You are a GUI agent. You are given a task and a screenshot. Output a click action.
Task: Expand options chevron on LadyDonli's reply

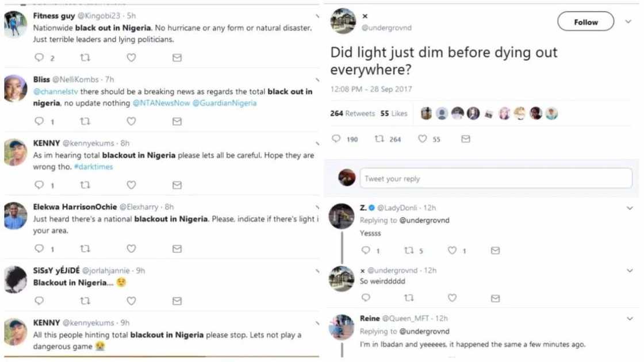630,208
